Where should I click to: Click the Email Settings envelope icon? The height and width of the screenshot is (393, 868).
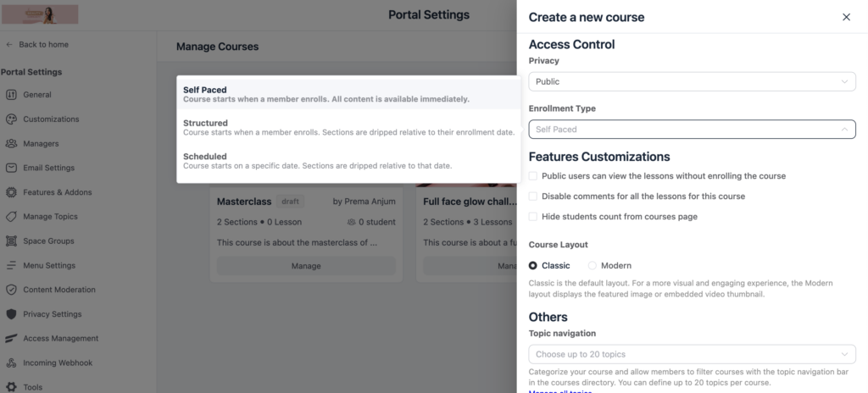coord(11,168)
